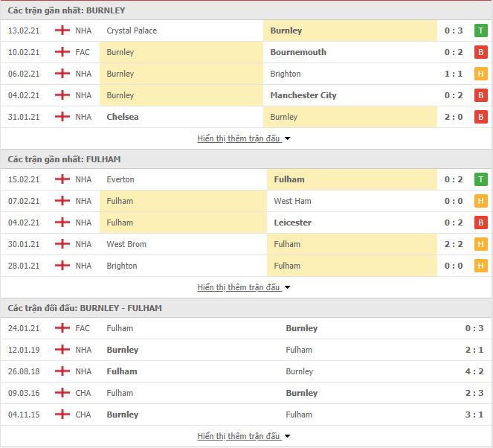Click the orange H badge for Brighton vs Burnley

coord(481,74)
